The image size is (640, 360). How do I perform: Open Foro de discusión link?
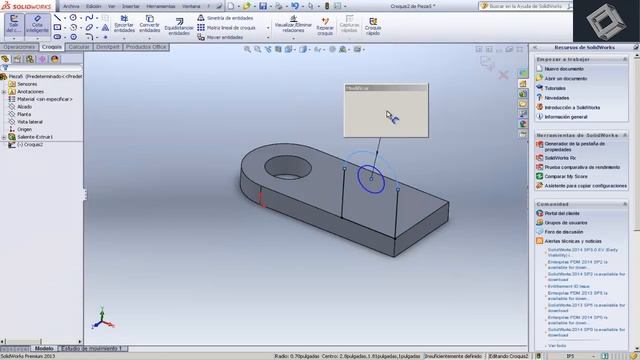(x=564, y=232)
